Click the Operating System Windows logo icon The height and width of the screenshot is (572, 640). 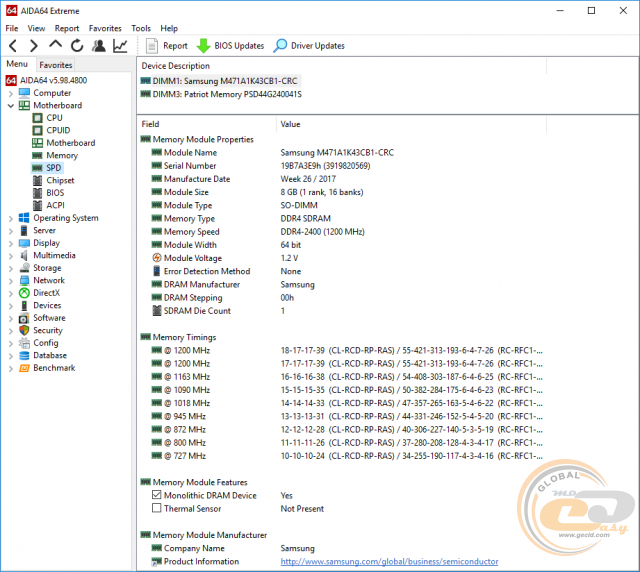[24, 218]
